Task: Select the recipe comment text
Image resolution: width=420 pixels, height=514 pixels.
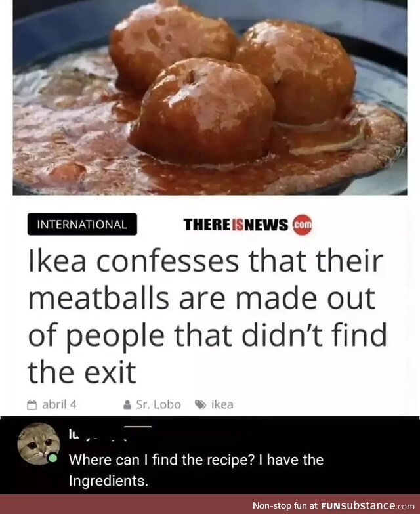Action: 196,470
